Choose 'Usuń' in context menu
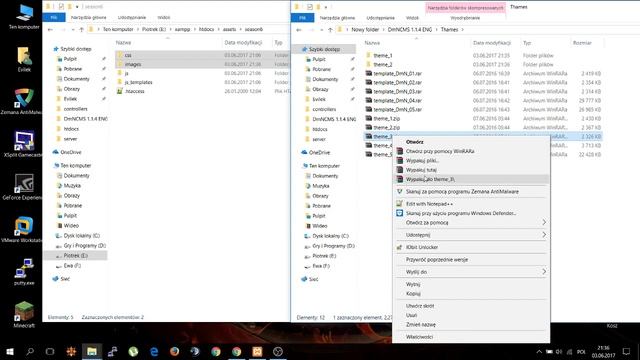Screen dimensions: 640x360 [x=471, y=315]
